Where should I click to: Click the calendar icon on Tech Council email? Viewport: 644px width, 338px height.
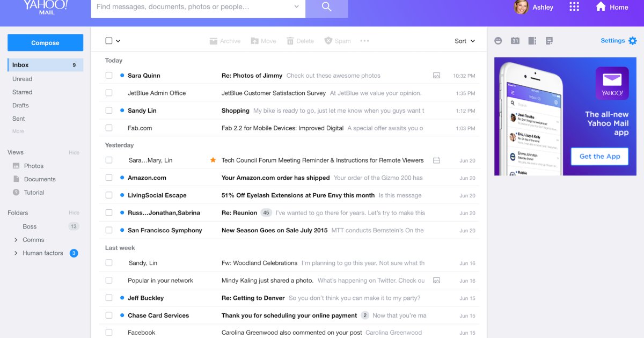tap(437, 160)
